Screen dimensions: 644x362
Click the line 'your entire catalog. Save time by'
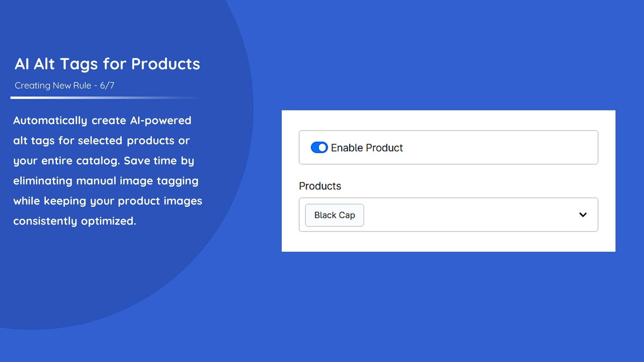104,161
